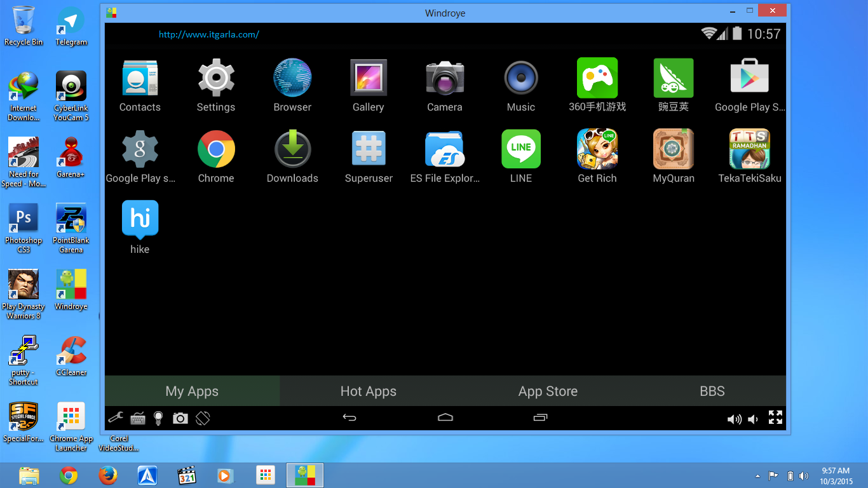Image resolution: width=868 pixels, height=488 pixels.
Task: Increase the emulator volume
Action: [x=735, y=419]
